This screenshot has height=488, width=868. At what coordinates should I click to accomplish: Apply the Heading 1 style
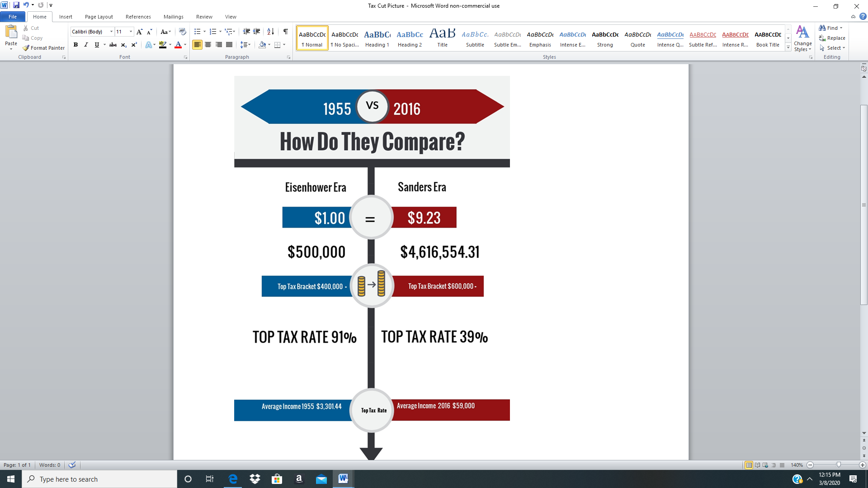coord(377,38)
